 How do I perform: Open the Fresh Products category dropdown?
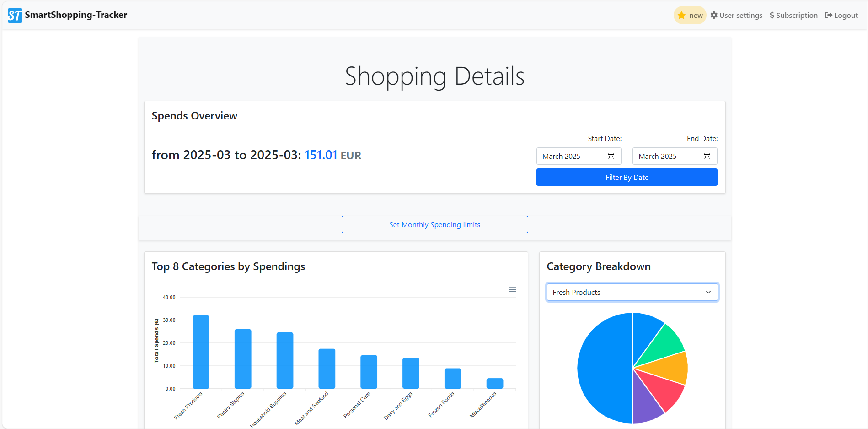(x=632, y=292)
